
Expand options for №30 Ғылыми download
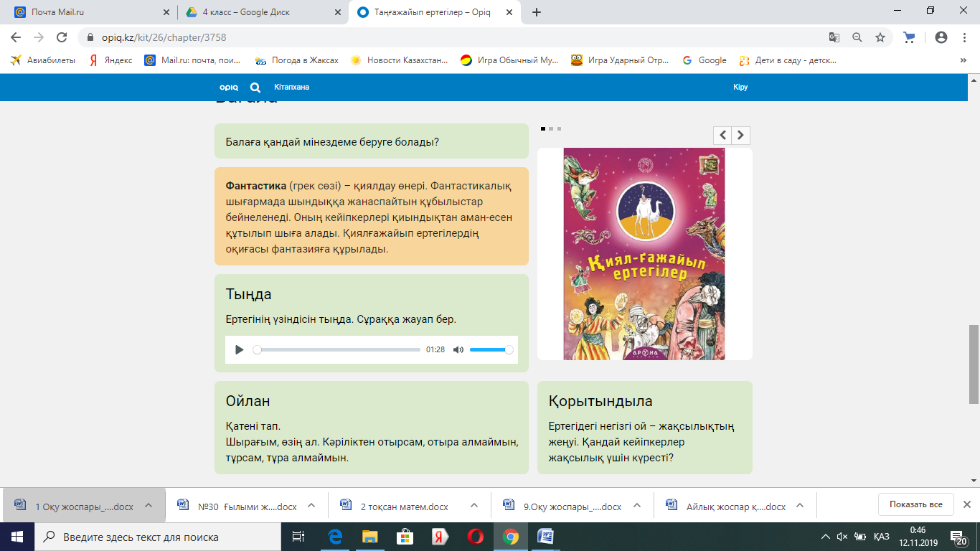point(311,505)
